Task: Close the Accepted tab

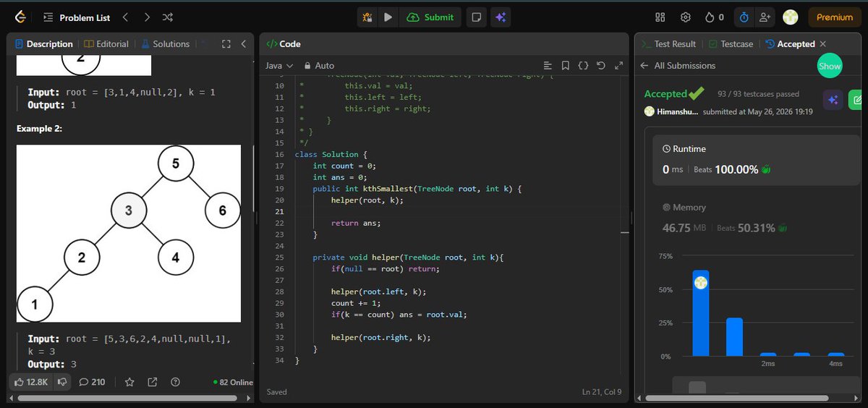Action: [823, 44]
